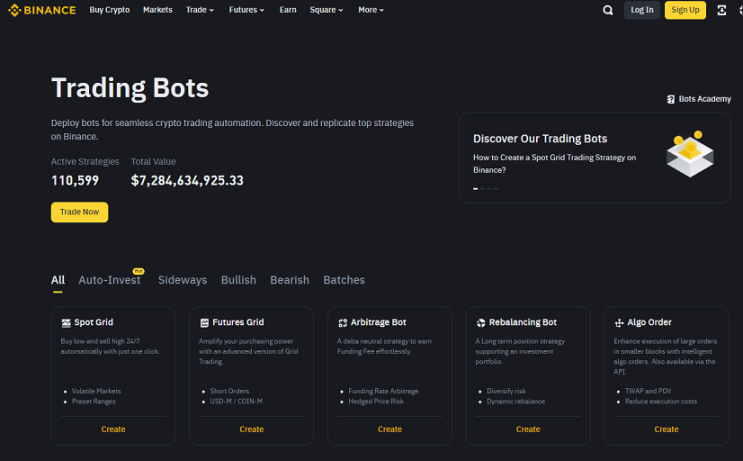Viewport: 743px width, 461px height.
Task: Switch to the Auto-Invest tab
Action: (109, 280)
